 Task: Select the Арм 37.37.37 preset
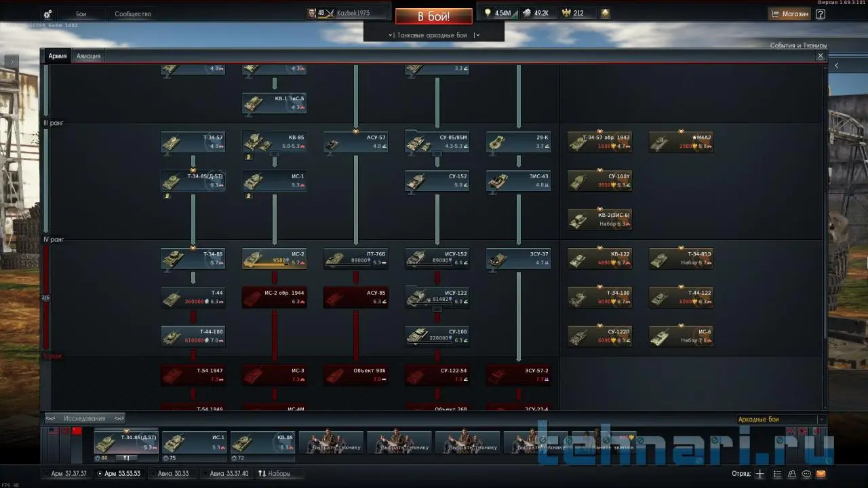(x=65, y=474)
